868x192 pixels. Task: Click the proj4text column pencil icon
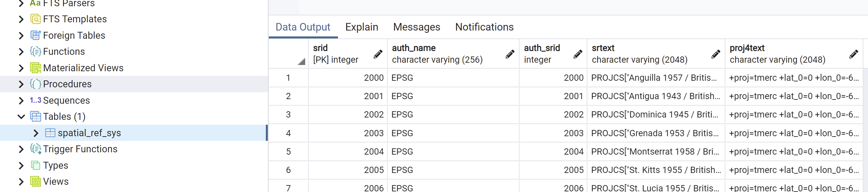(854, 54)
